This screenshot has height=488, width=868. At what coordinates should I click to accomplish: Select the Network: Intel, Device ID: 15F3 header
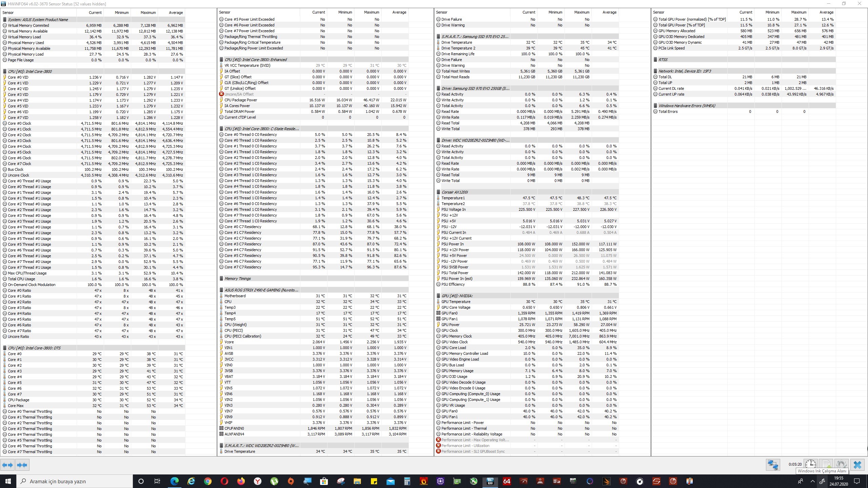tap(744, 71)
